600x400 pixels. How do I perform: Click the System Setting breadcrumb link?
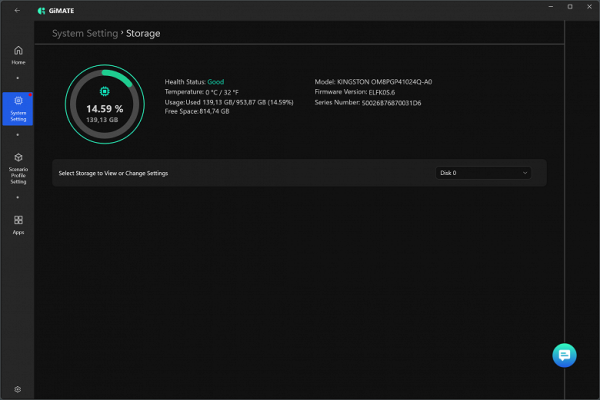tap(84, 33)
